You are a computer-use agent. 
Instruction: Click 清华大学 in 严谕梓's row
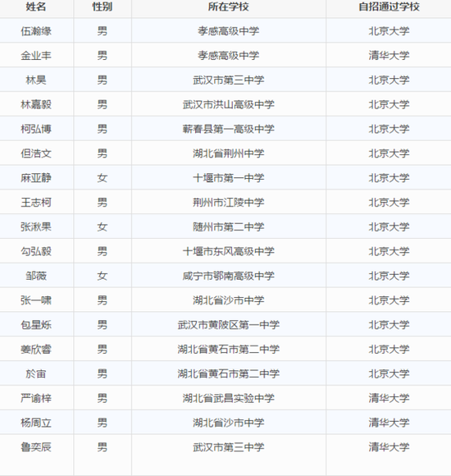click(x=389, y=398)
